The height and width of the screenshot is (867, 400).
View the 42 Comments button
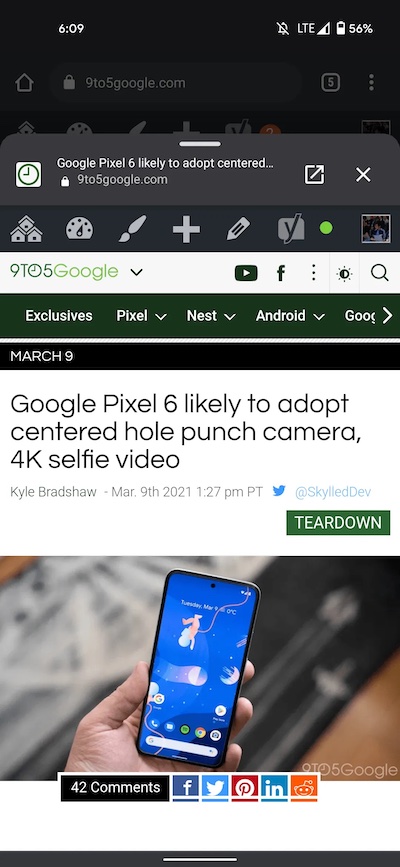coord(115,787)
